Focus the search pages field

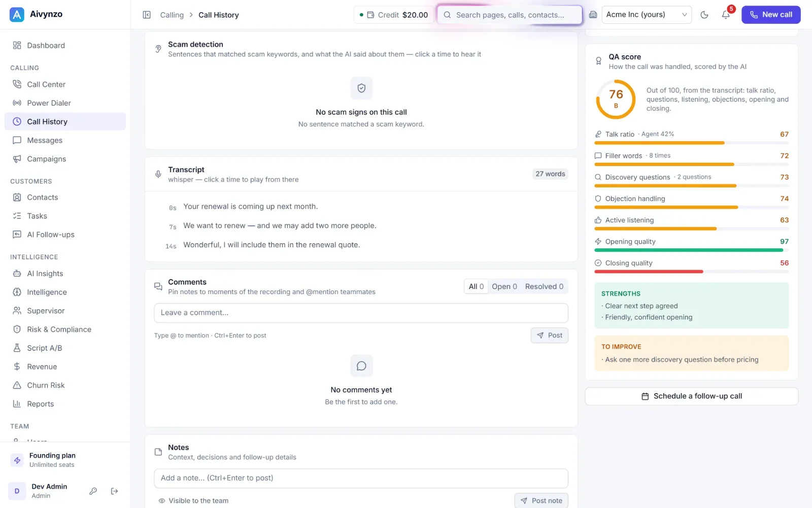(510, 15)
